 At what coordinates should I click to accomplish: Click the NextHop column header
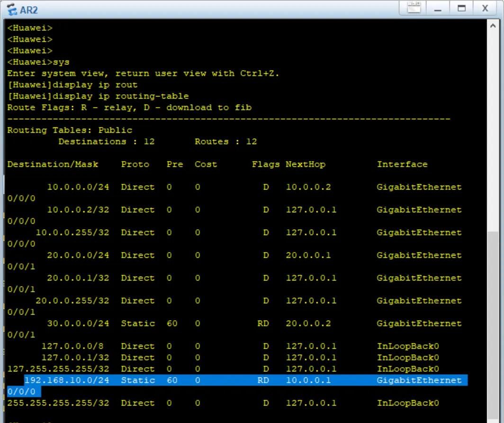pyautogui.click(x=305, y=164)
